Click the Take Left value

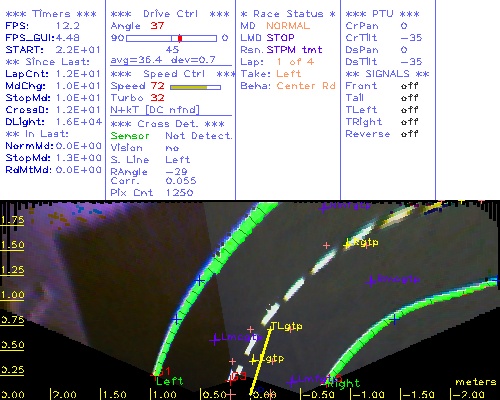289,74
